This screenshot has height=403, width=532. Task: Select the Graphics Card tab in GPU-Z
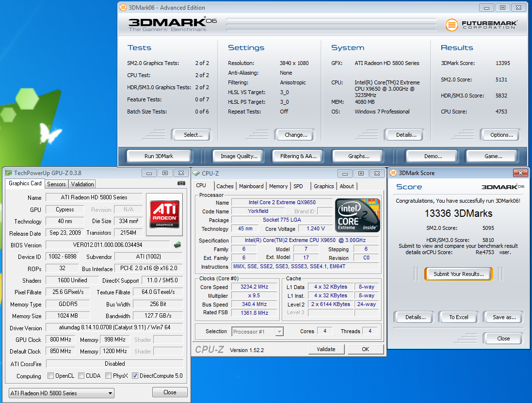point(25,183)
